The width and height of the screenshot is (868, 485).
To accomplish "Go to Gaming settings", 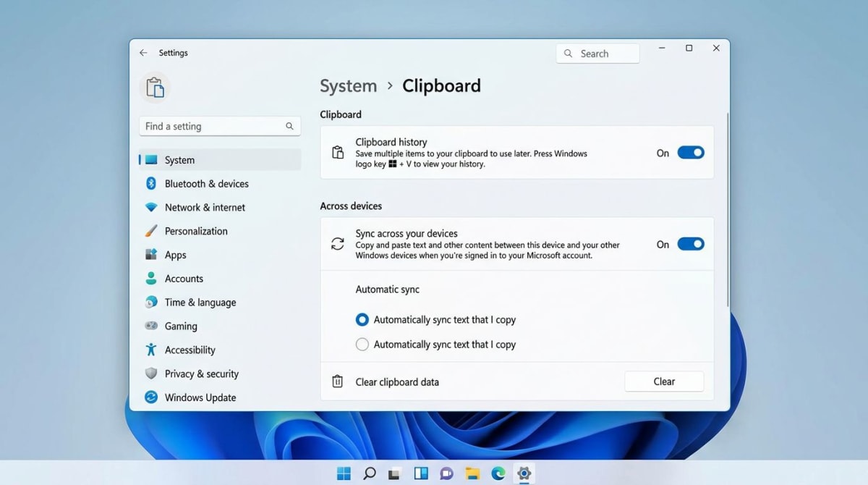I will [x=220, y=326].
